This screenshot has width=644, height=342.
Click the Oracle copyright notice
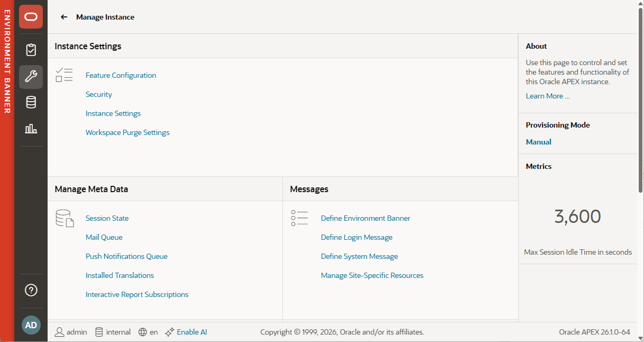point(342,332)
